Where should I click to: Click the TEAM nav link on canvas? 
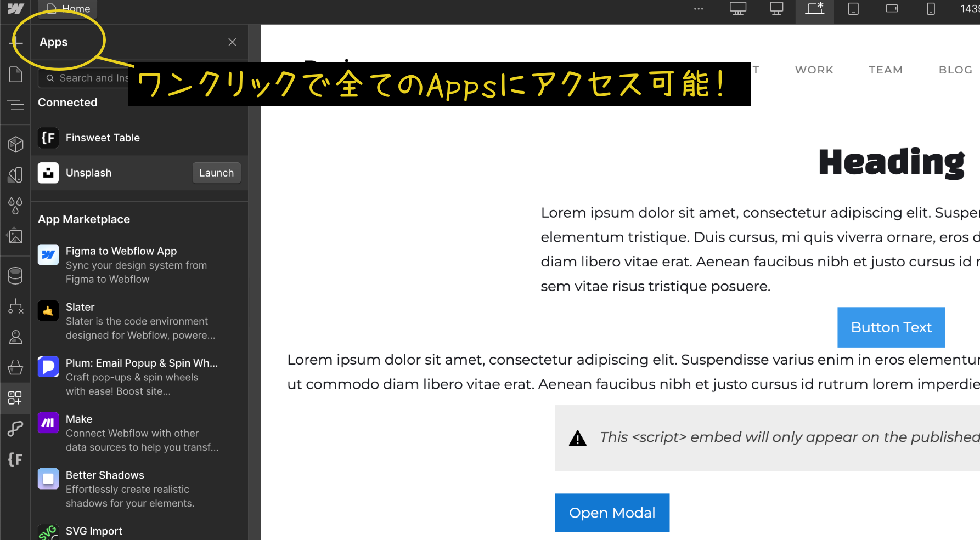point(886,70)
